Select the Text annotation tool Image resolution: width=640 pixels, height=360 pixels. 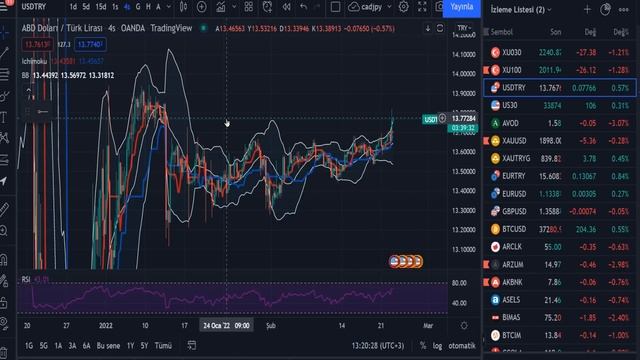click(x=4, y=118)
